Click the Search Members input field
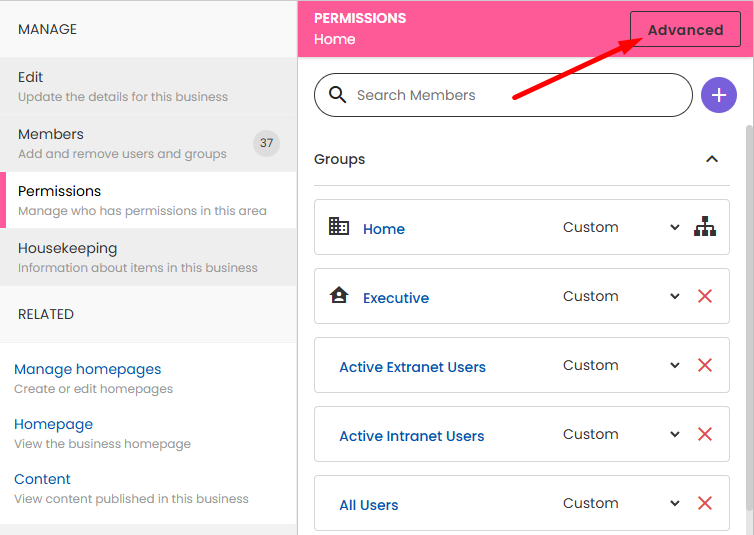This screenshot has height=535, width=754. click(x=503, y=95)
